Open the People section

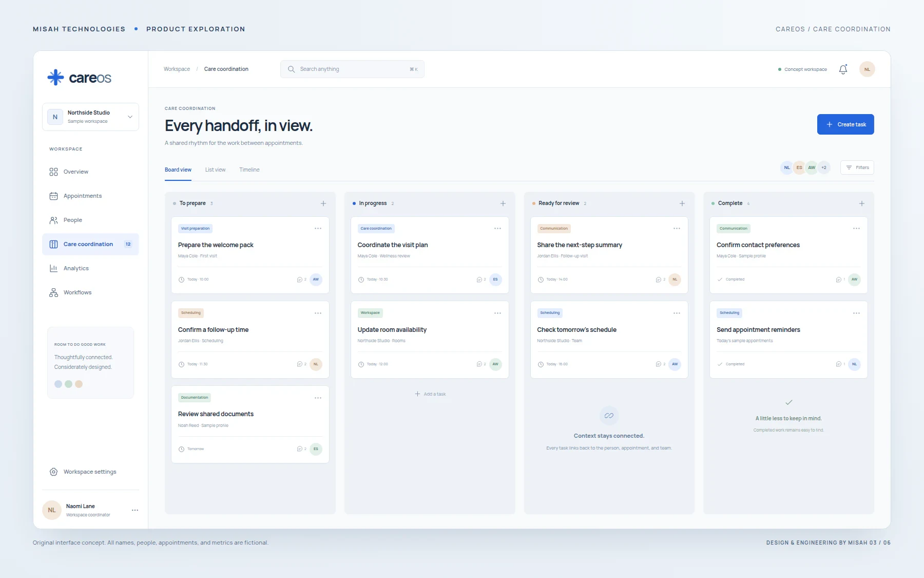(90, 220)
